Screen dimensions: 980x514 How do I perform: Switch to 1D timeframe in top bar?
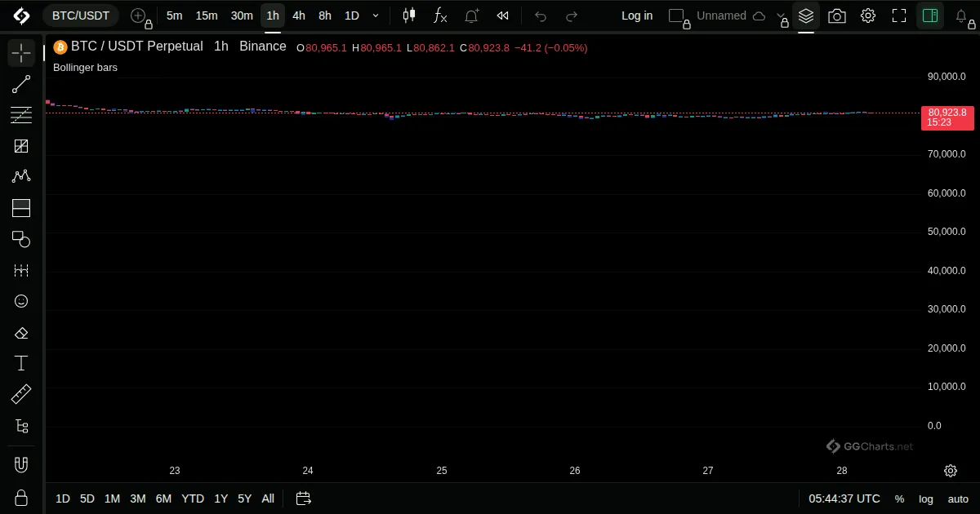351,16
